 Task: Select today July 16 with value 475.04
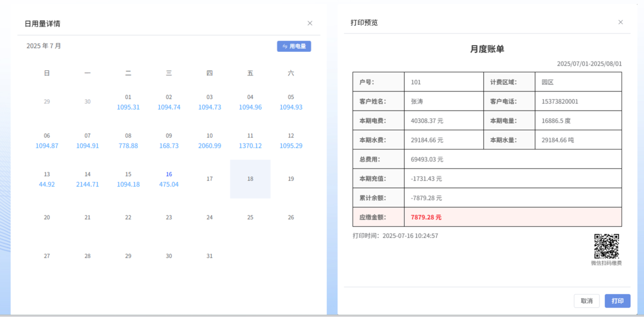[x=169, y=179]
